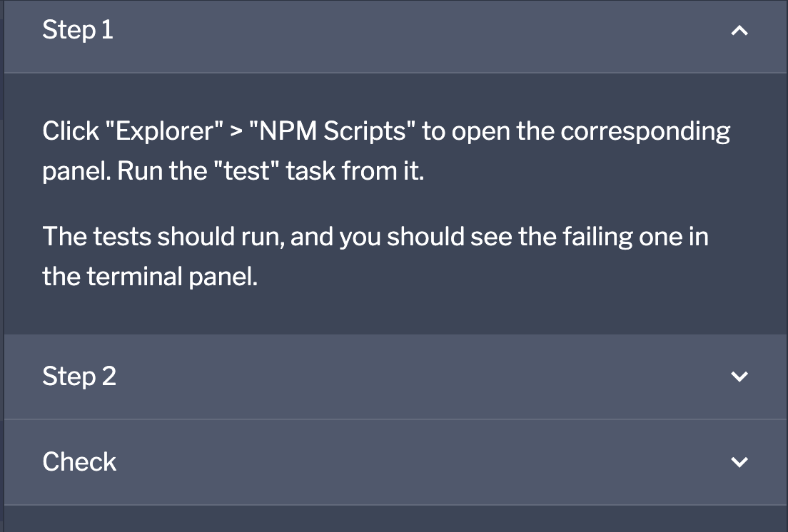Screen dimensions: 788x532
Task: Expand Step 2 using its down chevron
Action: click(739, 377)
